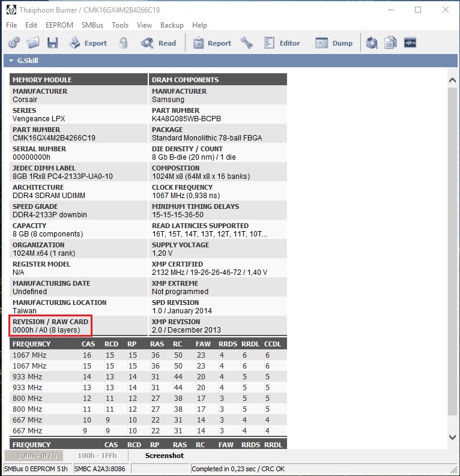Open the File menu

11,25
